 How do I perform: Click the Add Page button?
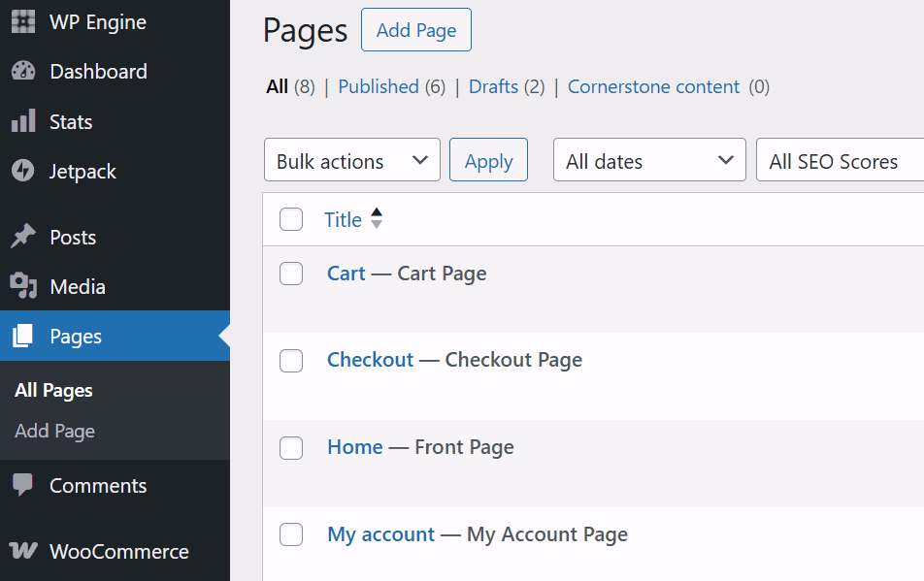pos(415,30)
